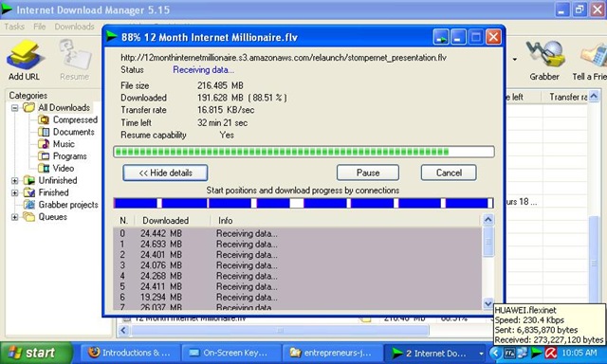Screen dimensions: 607x364
Task: Click the Tell a Friend icon
Action: [589, 61]
